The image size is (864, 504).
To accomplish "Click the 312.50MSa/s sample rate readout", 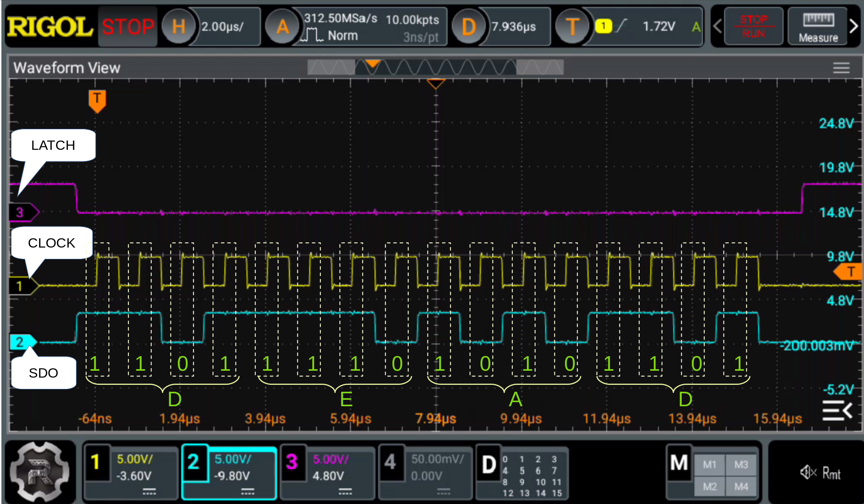I will (x=341, y=18).
